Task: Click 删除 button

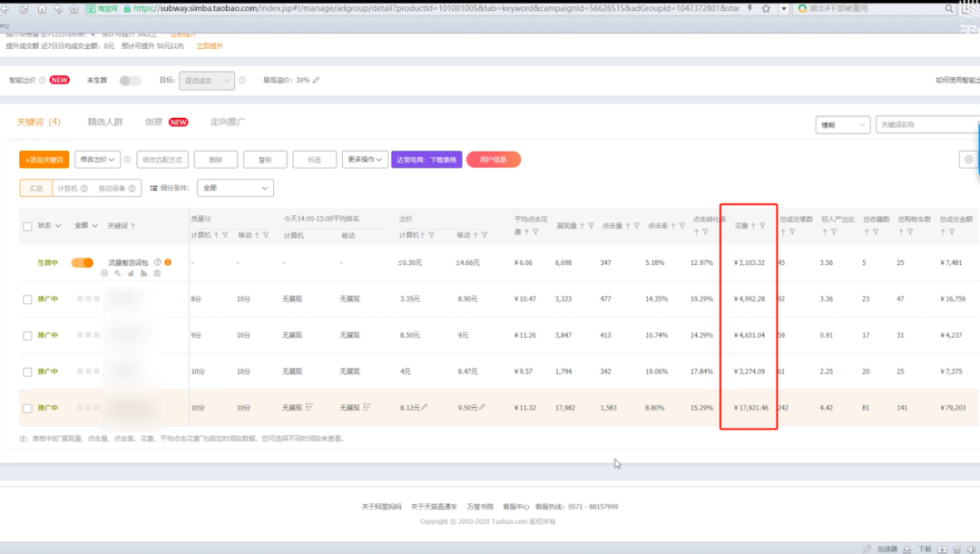Action: click(216, 160)
